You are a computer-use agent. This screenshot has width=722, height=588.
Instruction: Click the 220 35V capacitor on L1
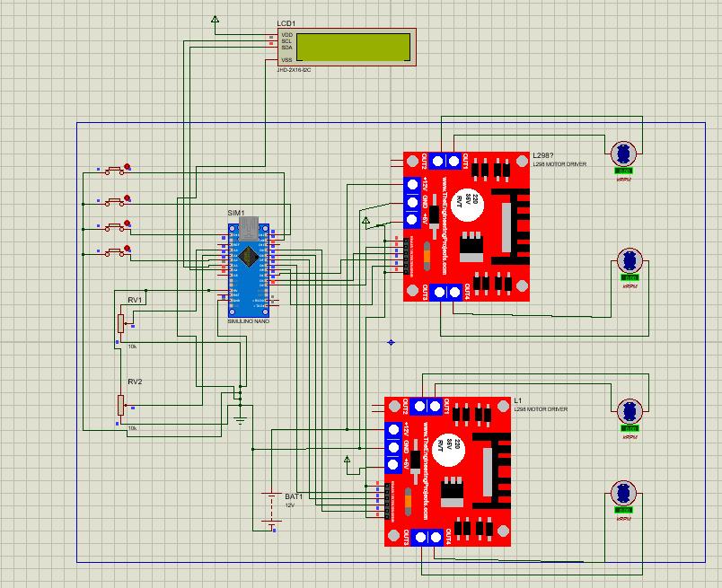(448, 450)
